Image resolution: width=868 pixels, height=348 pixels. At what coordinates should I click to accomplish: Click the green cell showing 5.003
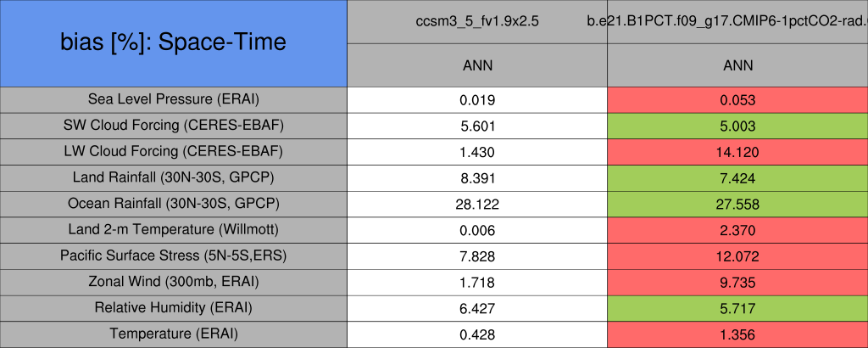737,126
